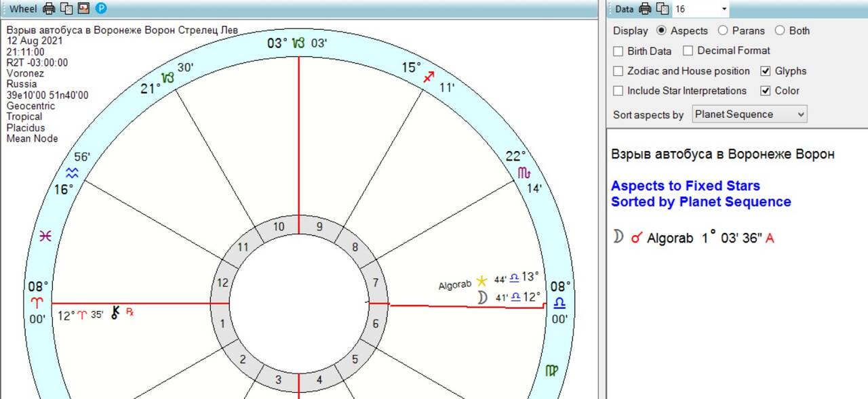This screenshot has height=399, width=868.
Task: Click the Voronez location text
Action: (25, 74)
